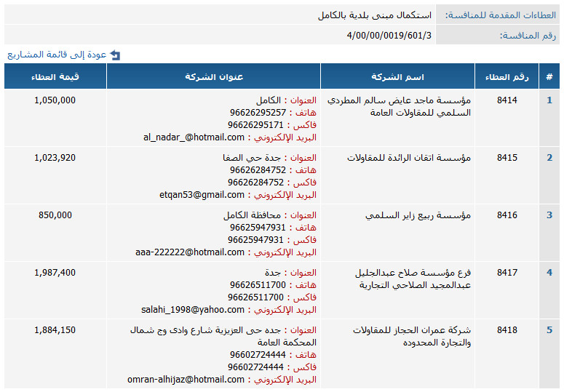Image resolution: width=564 pixels, height=392 pixels.
Task: Click the رقم المنافسة label
Action: point(528,36)
